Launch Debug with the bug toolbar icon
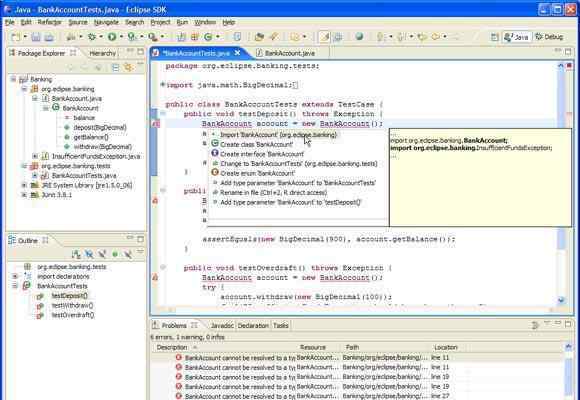The image size is (580, 400). (x=92, y=37)
